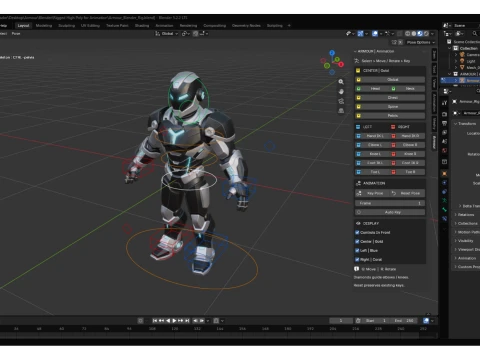Jump to the first frame
The width and height of the screenshot is (480, 360).
tap(155, 321)
